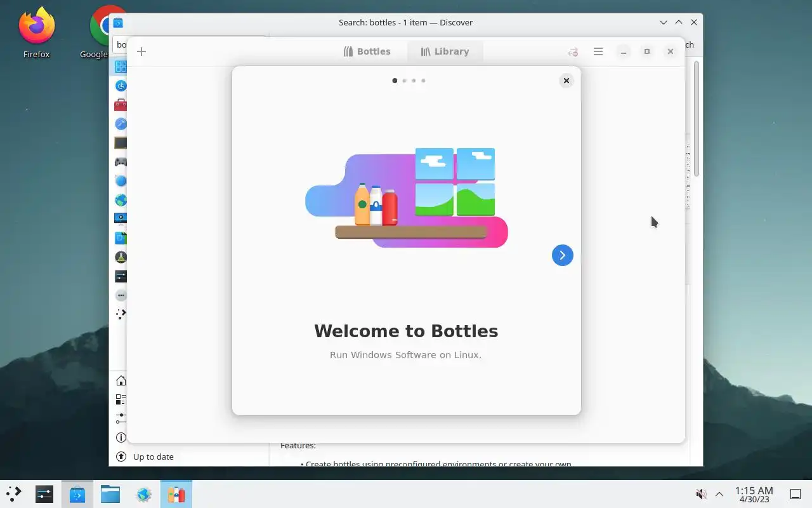Screen dimensions: 812x508
Task: Go to Discover Home page icon
Action: [x=121, y=381]
